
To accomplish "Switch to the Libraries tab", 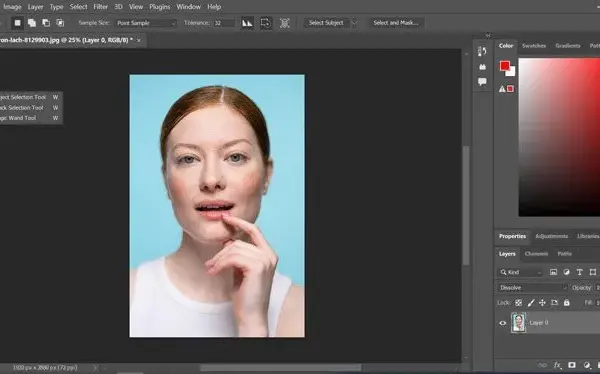I will (x=588, y=236).
